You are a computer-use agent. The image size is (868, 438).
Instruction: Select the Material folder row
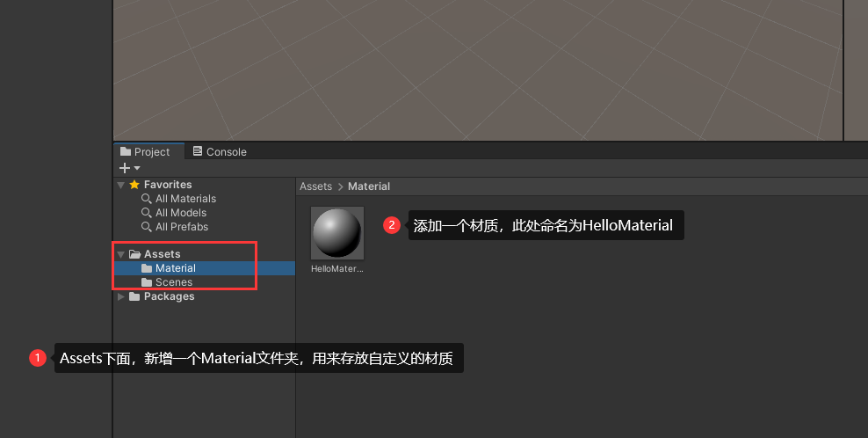coord(204,268)
